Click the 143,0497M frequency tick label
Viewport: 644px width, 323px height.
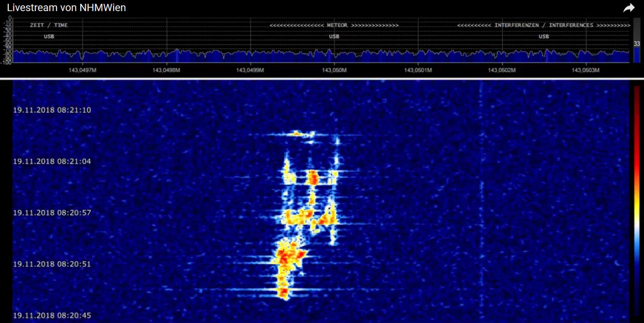[x=82, y=70]
